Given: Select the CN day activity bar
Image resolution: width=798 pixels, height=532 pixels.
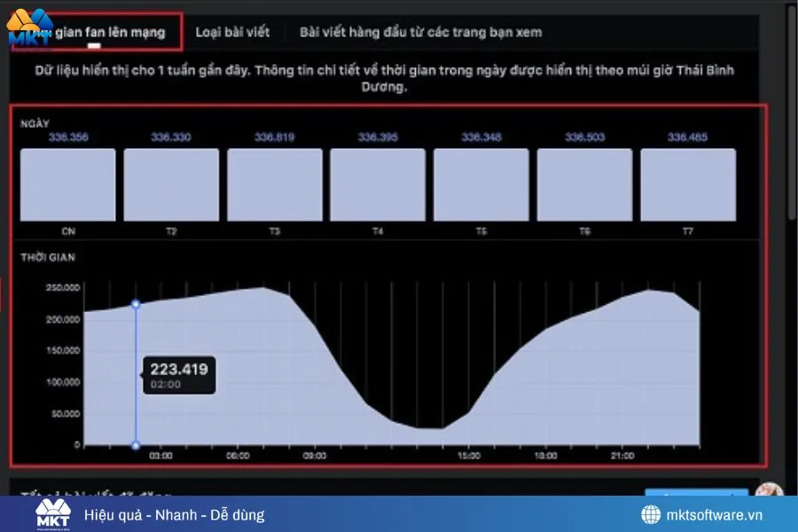Looking at the screenshot, I should coord(67,184).
